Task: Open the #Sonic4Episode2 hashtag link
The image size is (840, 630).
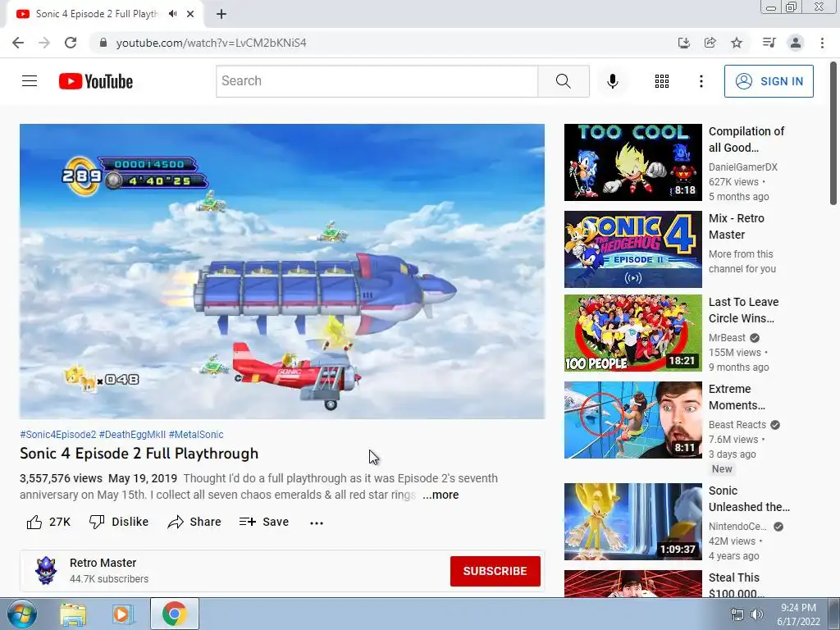Action: (x=58, y=435)
